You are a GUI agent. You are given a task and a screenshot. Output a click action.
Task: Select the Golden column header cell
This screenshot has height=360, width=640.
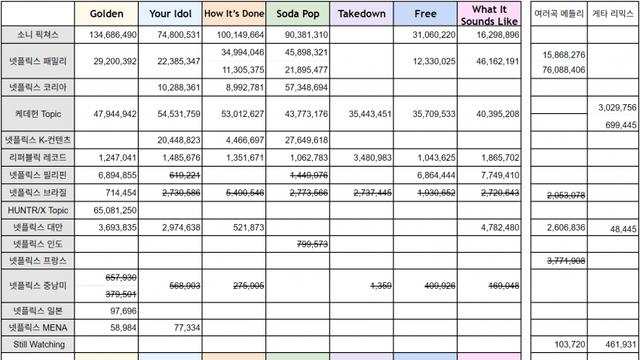[107, 14]
